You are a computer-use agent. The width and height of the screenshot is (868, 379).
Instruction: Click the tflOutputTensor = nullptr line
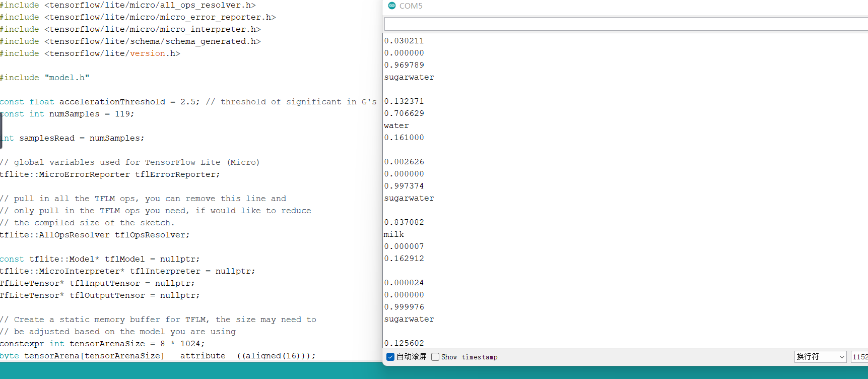tap(100, 295)
